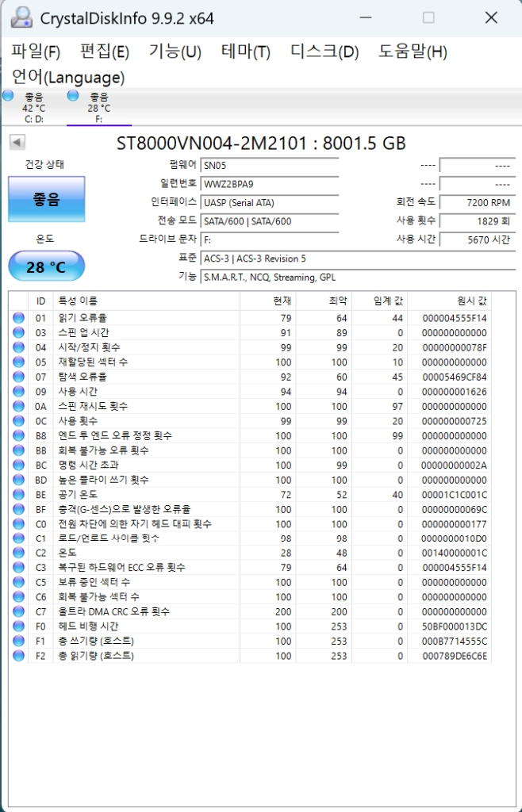Viewport: 522px width, 812px height.
Task: Click the status icon of row BE 공기 온도
Action: 19,495
